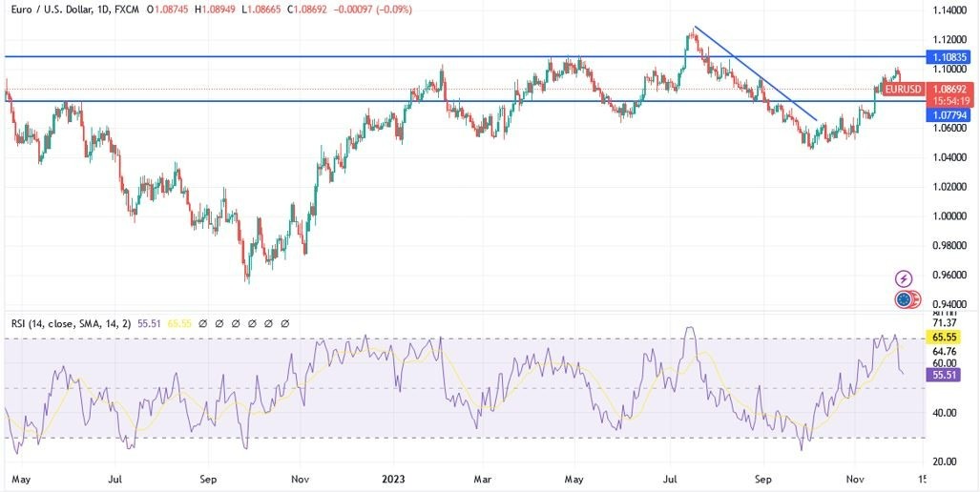Click the open price value O1.08745

click(x=169, y=10)
